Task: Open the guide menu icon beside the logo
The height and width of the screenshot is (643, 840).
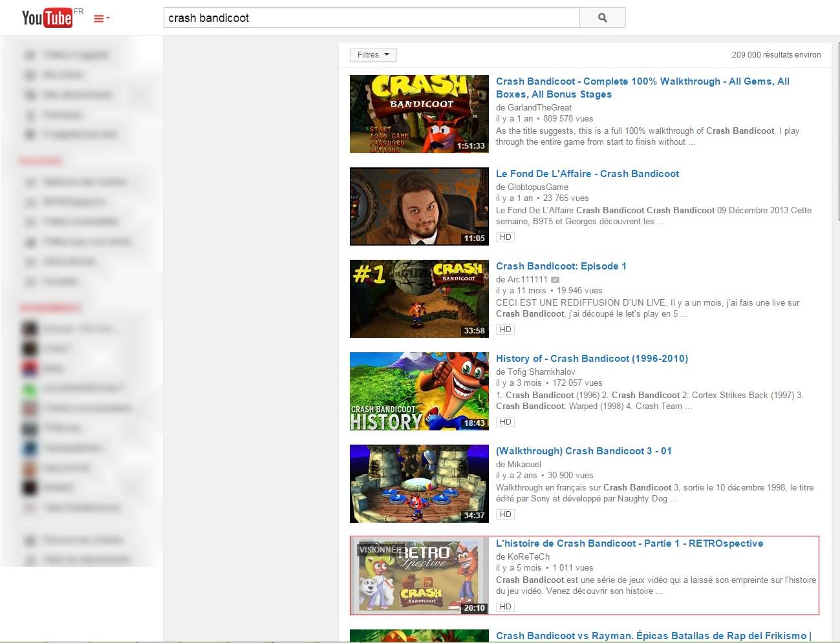Action: pos(102,19)
